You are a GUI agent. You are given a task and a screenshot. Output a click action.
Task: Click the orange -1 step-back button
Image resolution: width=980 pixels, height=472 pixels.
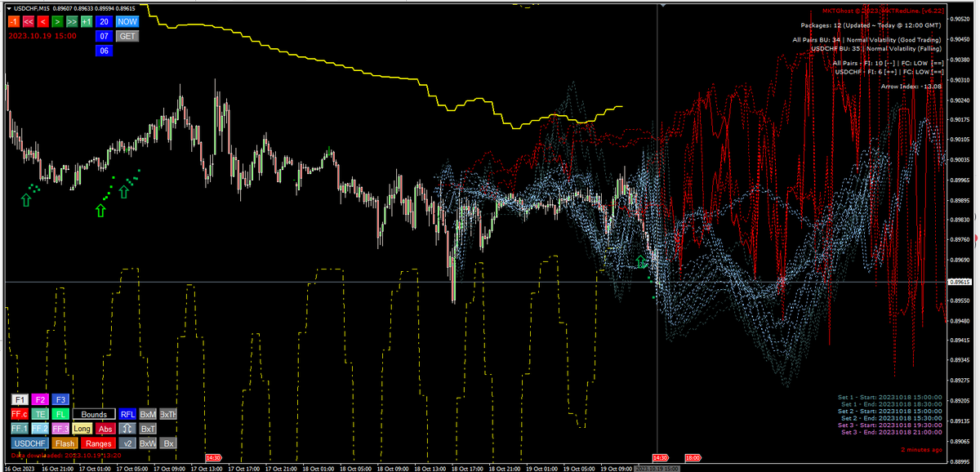(x=13, y=21)
